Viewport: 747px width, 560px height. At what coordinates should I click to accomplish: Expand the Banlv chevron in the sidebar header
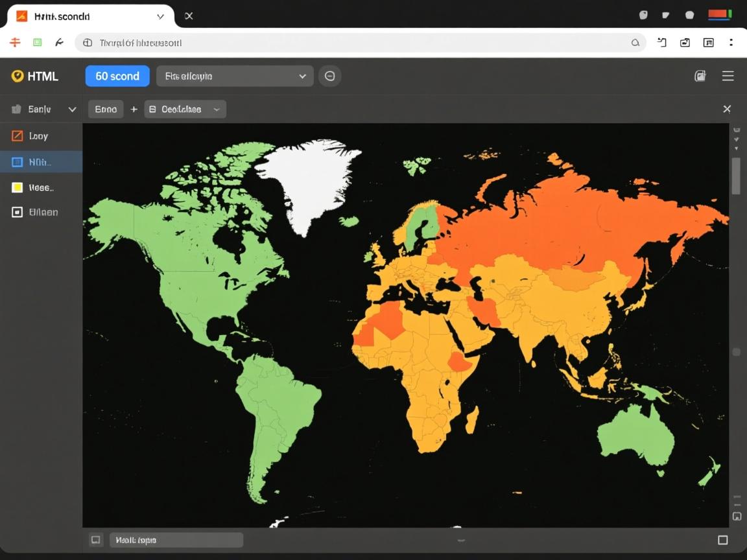72,110
